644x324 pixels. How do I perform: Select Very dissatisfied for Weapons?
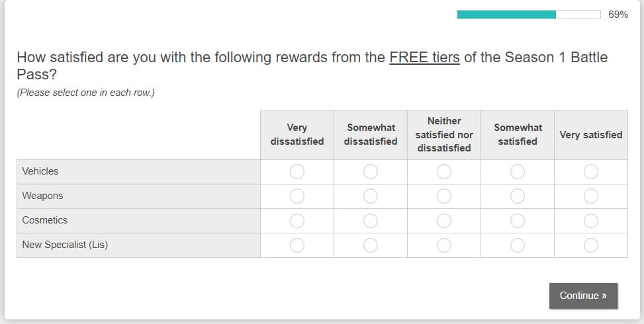pyautogui.click(x=297, y=196)
